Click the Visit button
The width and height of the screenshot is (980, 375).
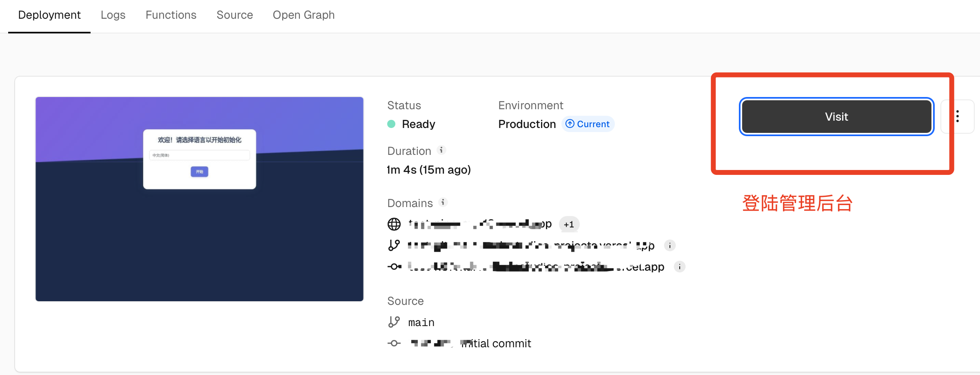tap(836, 117)
